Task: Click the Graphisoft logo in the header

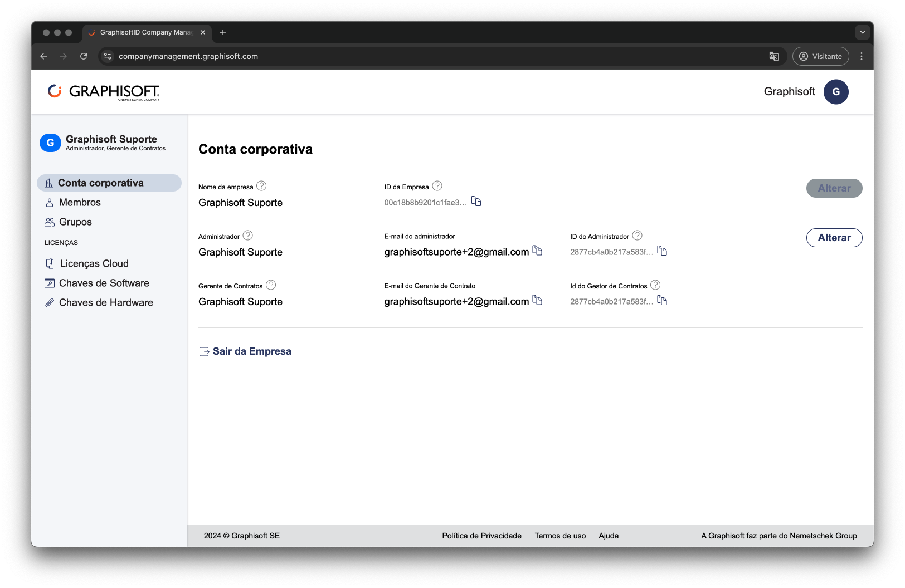Action: tap(104, 92)
